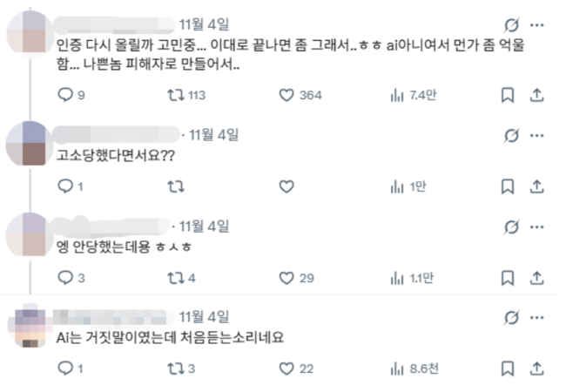Image resolution: width=566 pixels, height=392 pixels.
Task: Share the Ai는 거짓말이였는데 tweet
Action: [537, 368]
